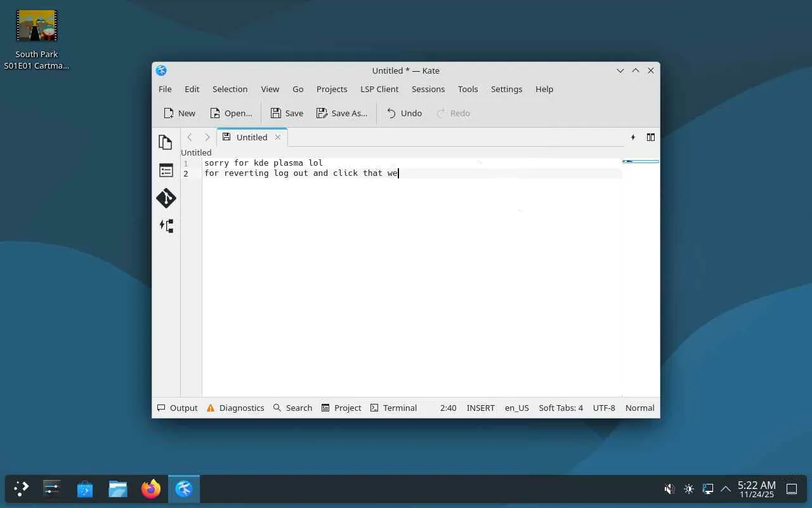Open the network tray icon
This screenshot has height=508, width=812.
tap(708, 489)
